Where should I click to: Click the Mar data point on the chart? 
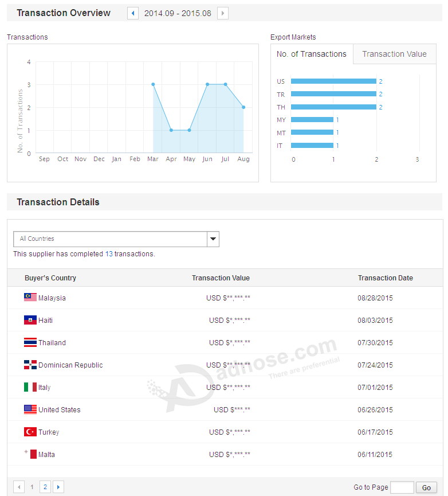click(x=153, y=84)
